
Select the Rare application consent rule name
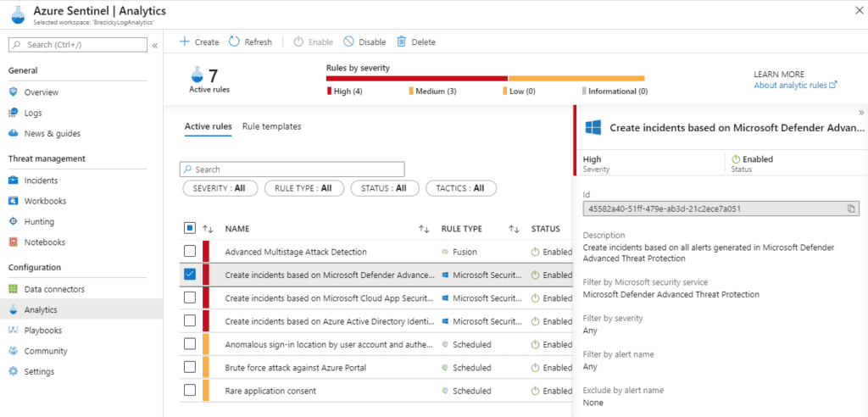coord(270,391)
